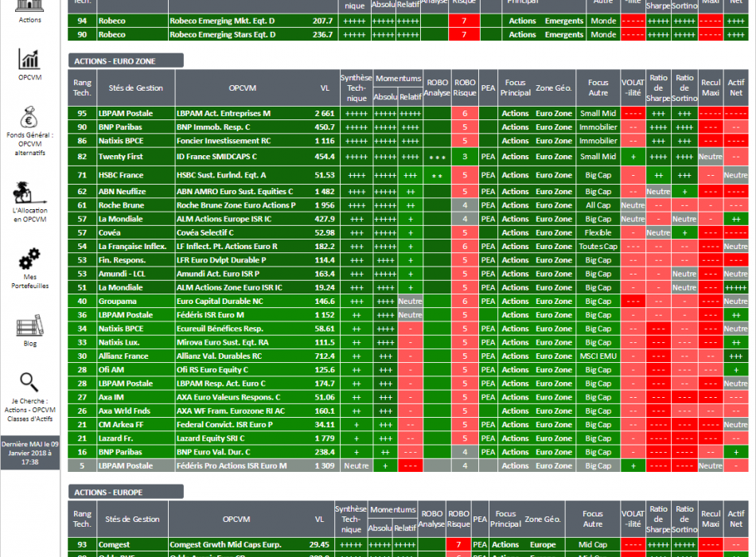Select the Fonds Général euro money bag icon

pyautogui.click(x=29, y=117)
